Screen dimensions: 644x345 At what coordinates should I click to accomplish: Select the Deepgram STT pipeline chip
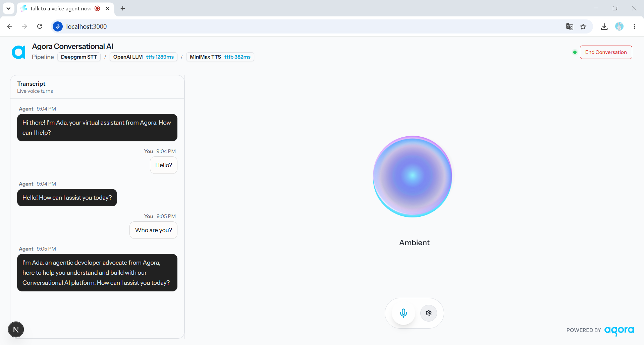79,57
